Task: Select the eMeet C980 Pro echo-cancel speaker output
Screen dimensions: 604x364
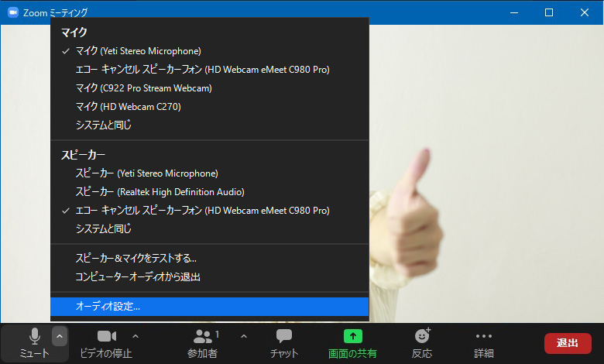Action: (x=202, y=211)
